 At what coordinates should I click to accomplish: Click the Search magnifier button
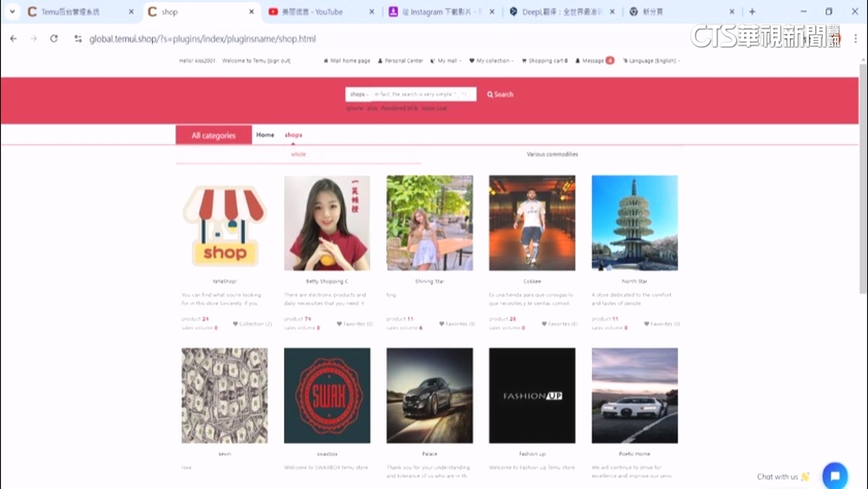pos(500,95)
